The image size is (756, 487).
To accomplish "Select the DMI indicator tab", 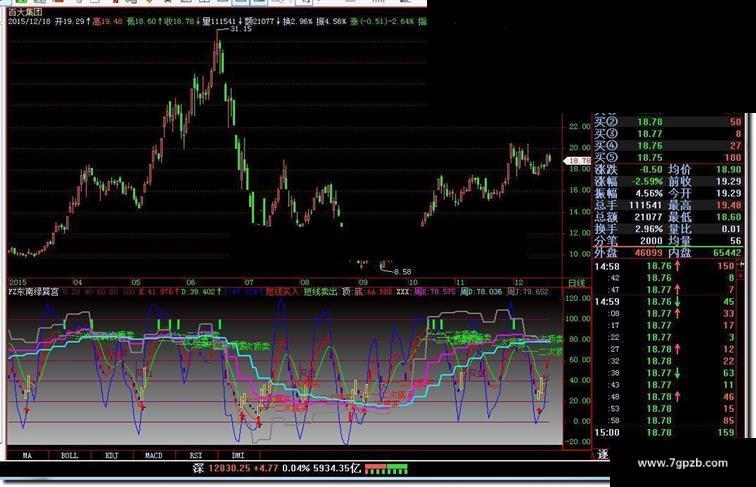I will click(238, 455).
